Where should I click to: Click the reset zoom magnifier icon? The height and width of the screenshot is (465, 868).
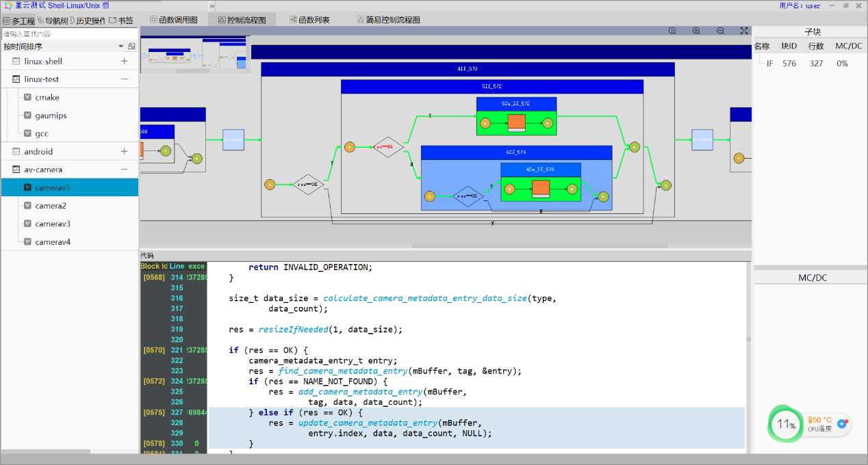pos(672,31)
